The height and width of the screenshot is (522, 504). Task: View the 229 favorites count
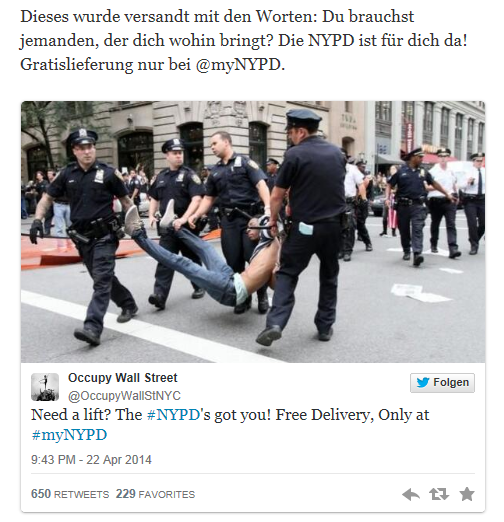click(x=126, y=494)
